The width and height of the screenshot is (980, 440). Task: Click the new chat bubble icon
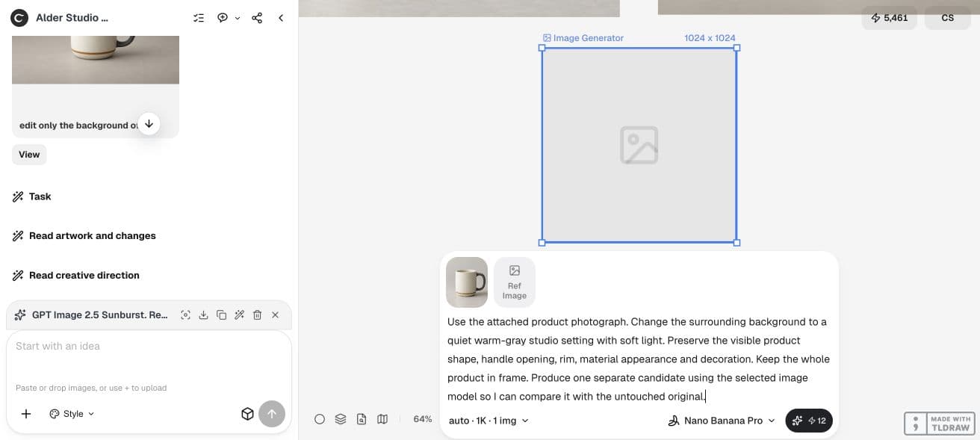[223, 18]
